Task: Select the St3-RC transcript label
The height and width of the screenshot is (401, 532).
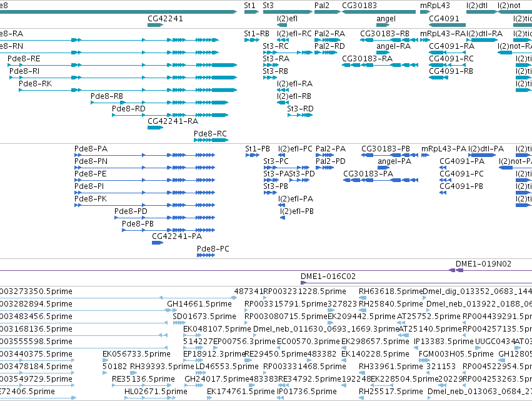Action: [276, 46]
